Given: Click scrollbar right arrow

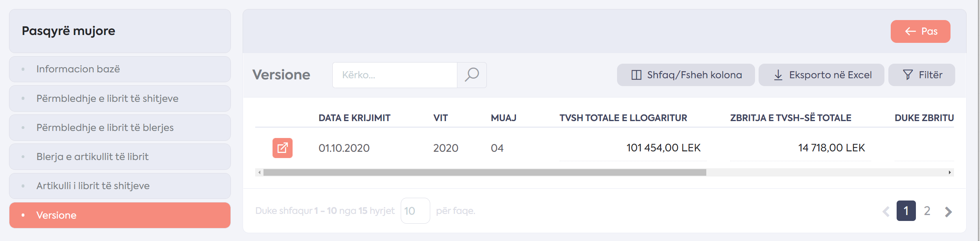Looking at the screenshot, I should [x=950, y=173].
